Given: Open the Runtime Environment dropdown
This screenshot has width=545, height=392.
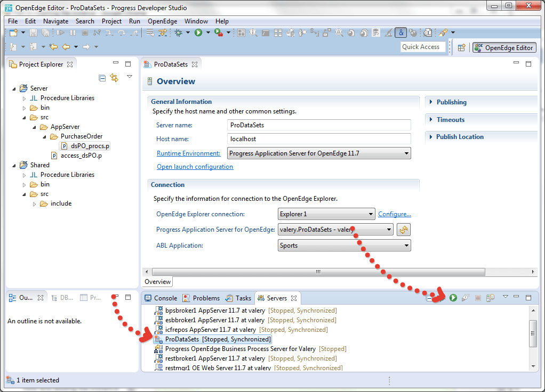Looking at the screenshot, I should click(x=319, y=153).
